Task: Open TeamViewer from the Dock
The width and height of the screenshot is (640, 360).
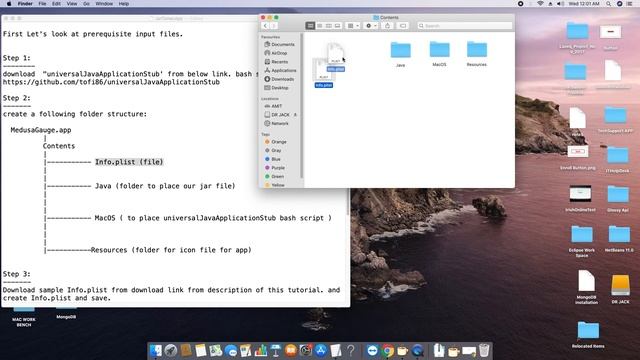Action: (x=372, y=351)
